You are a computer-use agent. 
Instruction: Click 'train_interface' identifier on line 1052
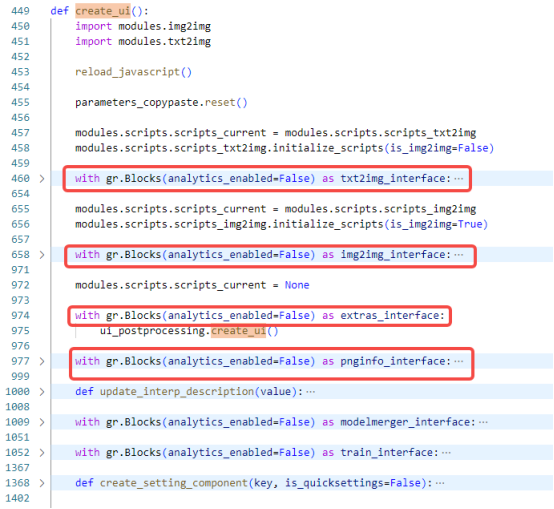point(387,453)
